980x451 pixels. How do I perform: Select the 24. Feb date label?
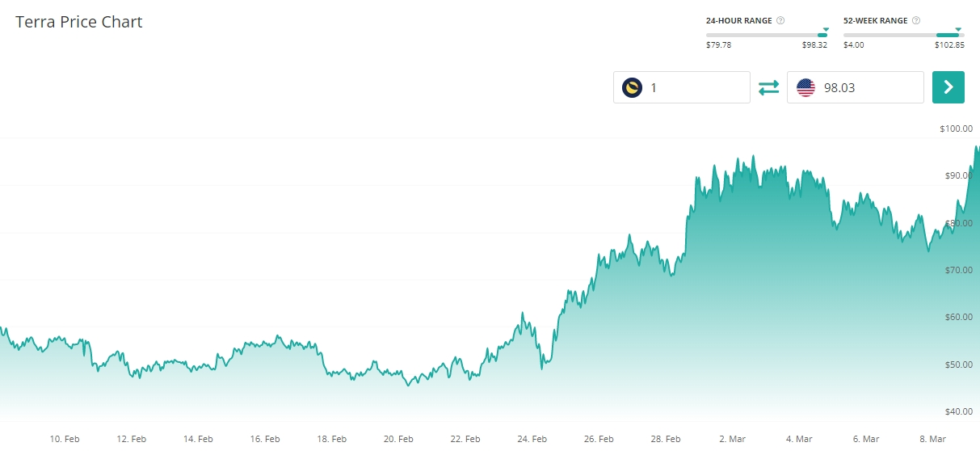[532, 439]
